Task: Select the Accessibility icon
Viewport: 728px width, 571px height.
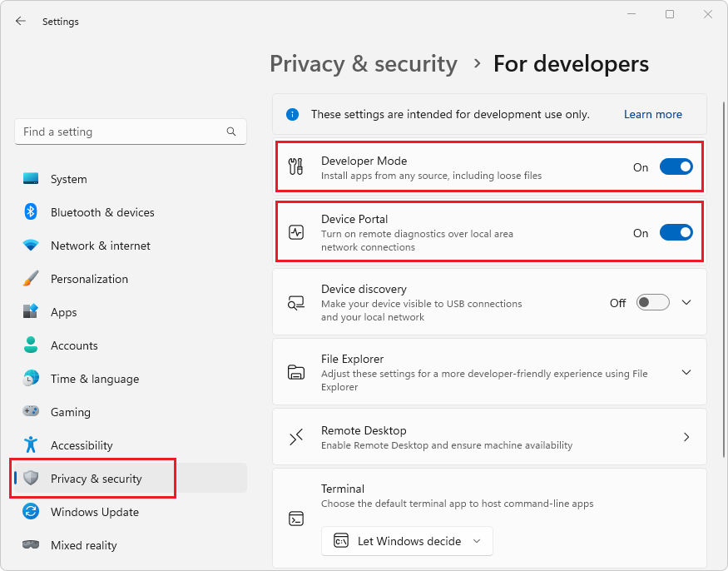Action: tap(32, 445)
